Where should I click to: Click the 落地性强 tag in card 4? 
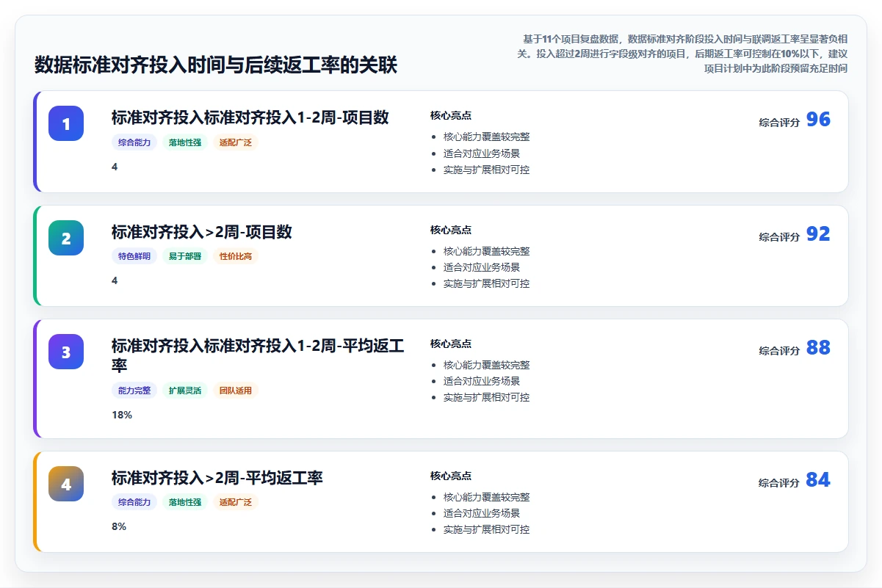click(x=185, y=502)
